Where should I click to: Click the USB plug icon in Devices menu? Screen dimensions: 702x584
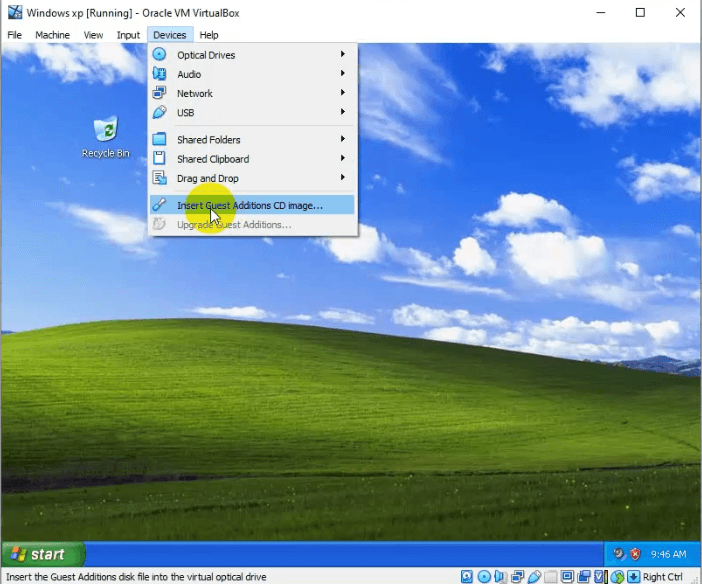pos(159,112)
